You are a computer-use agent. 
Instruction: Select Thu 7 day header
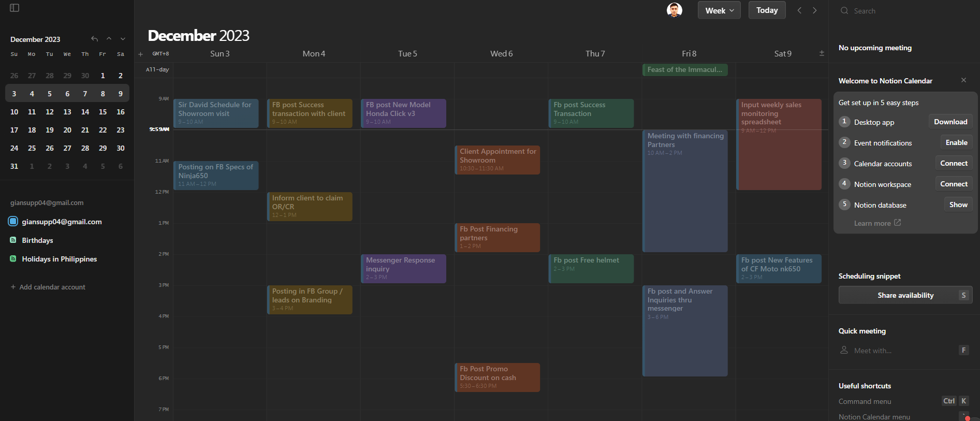(x=595, y=53)
